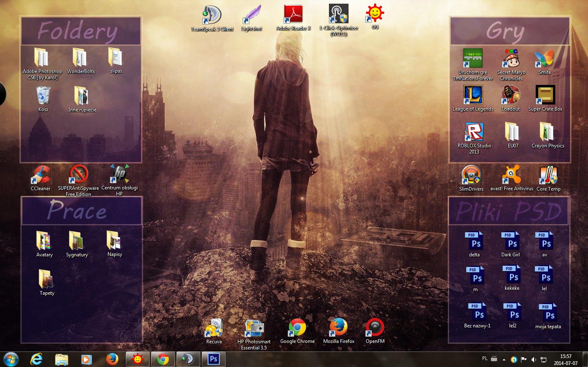Viewport: 588px width, 367px height.
Task: Click the avast tray icon
Action: [x=514, y=360]
